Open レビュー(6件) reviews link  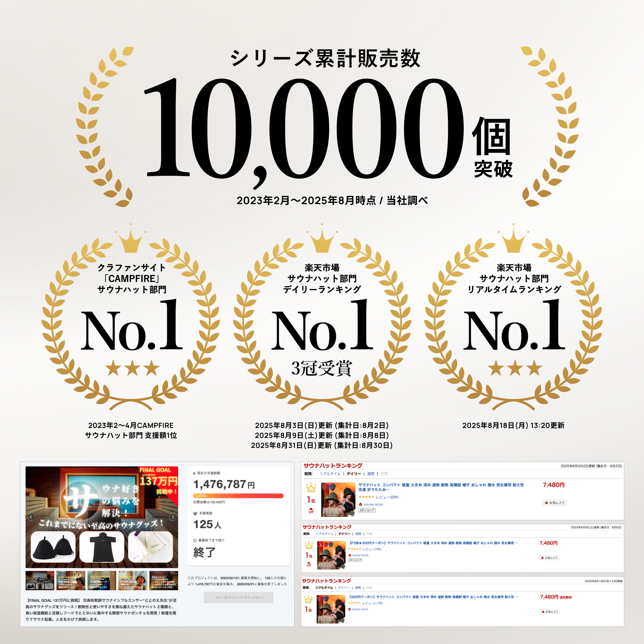[387, 497]
